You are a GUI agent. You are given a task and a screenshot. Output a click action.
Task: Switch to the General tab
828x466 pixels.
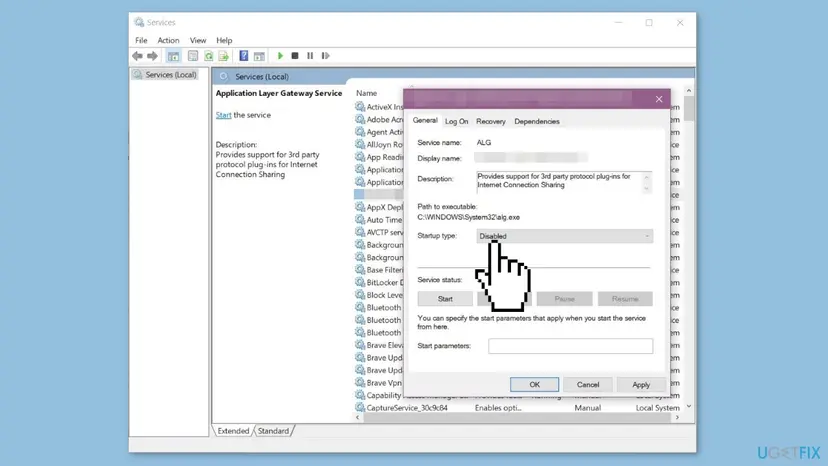click(425, 120)
